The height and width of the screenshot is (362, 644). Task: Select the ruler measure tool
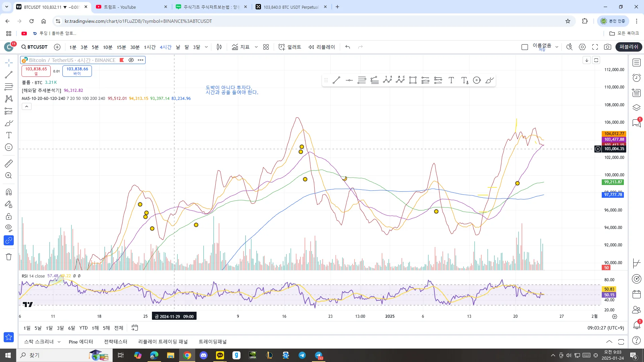(9, 164)
